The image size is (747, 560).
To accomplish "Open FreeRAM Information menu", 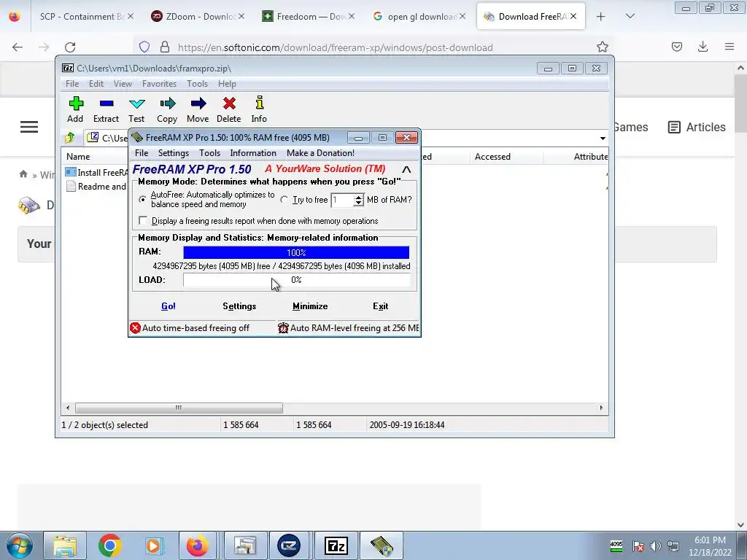I will (x=253, y=153).
